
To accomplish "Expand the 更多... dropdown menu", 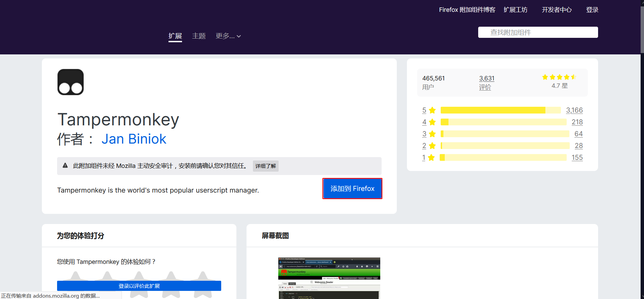I will pos(228,36).
